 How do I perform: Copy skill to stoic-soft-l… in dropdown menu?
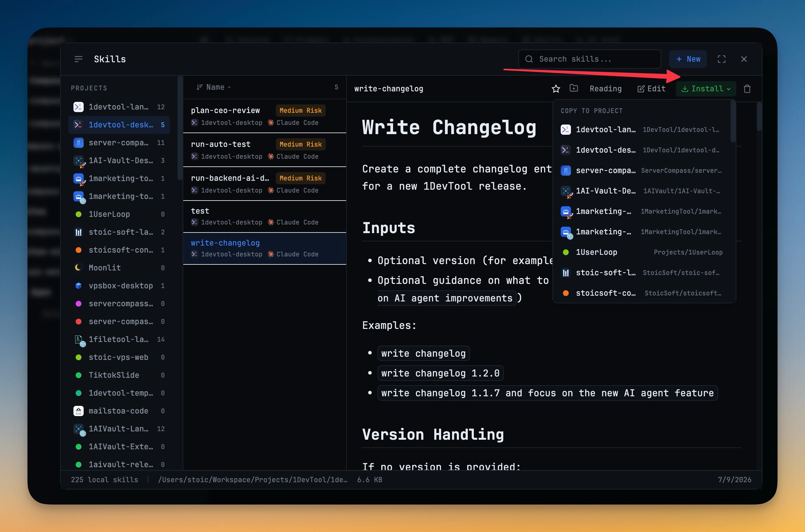(642, 273)
